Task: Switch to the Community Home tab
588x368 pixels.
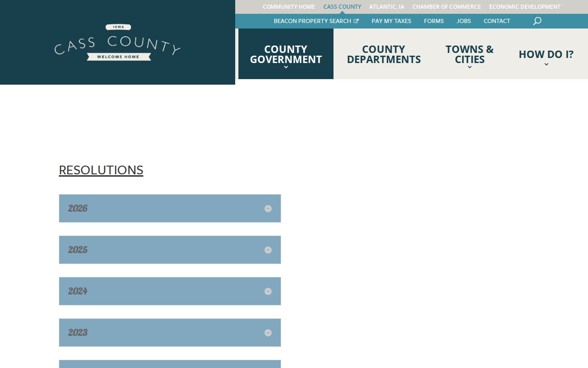Action: [x=289, y=7]
